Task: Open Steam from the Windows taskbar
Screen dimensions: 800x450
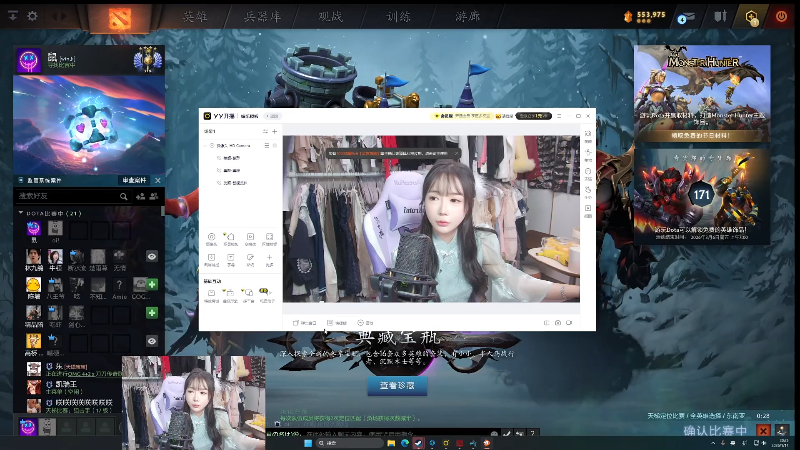Action: (418, 443)
